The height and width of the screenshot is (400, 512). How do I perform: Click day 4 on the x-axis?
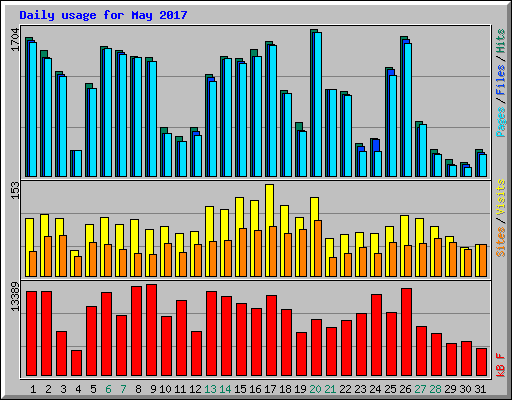[x=78, y=389]
